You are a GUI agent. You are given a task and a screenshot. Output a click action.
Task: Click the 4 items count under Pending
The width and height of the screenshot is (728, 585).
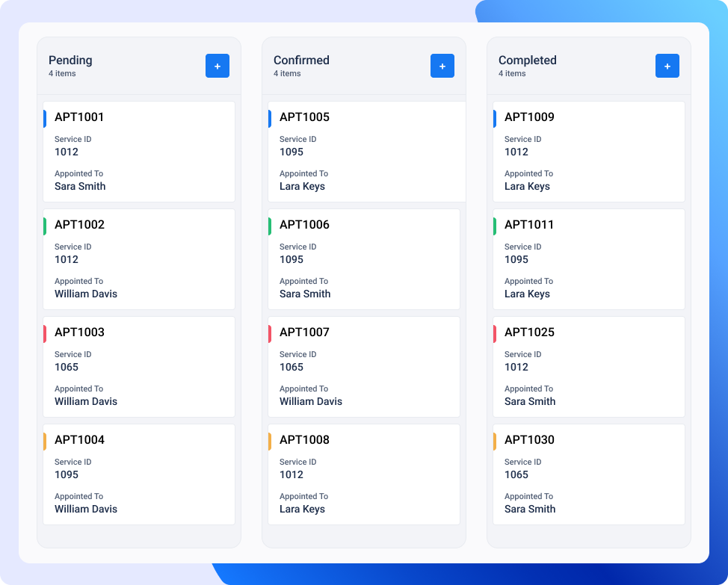click(x=62, y=73)
